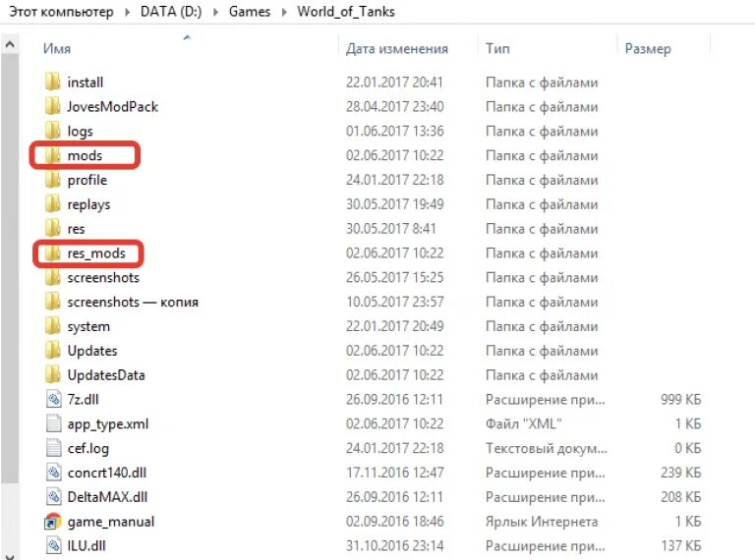Expand the breadcrumb arrow after Этот компьютер
The height and width of the screenshot is (560, 755).
tap(127, 12)
